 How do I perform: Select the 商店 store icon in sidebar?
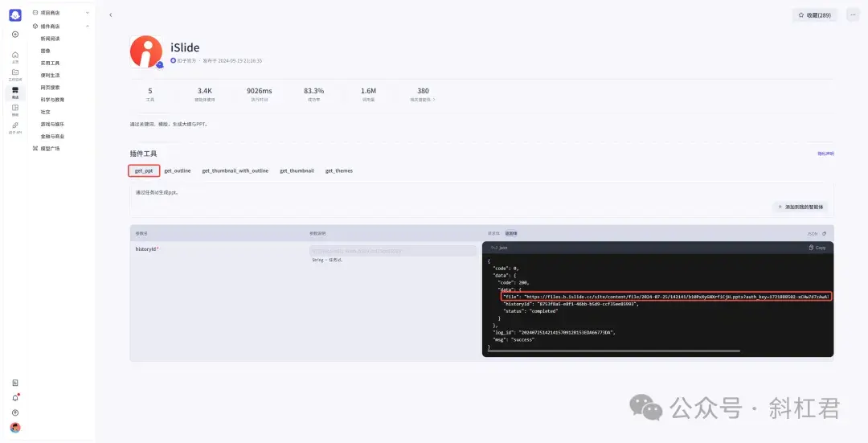pos(15,92)
